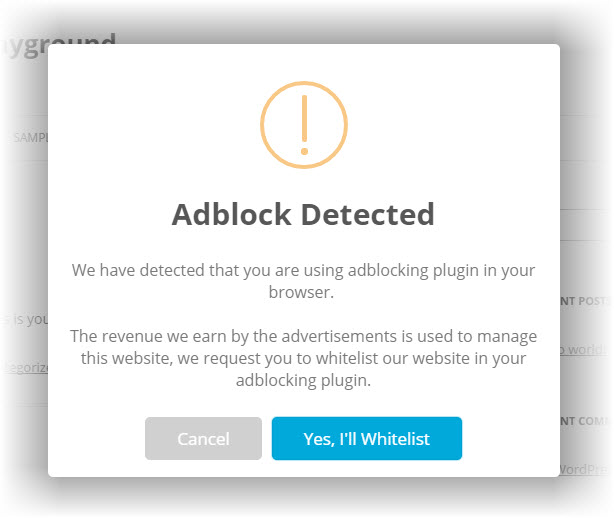Image resolution: width=614 pixels, height=518 pixels.
Task: Click the "NT COMM" sidebar heading
Action: point(584,421)
